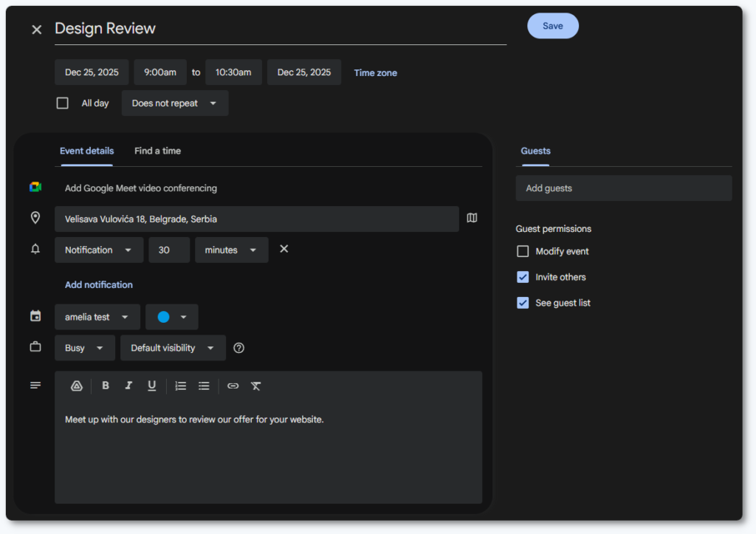Insert a link in the description
This screenshot has width=756, height=534.
(233, 386)
